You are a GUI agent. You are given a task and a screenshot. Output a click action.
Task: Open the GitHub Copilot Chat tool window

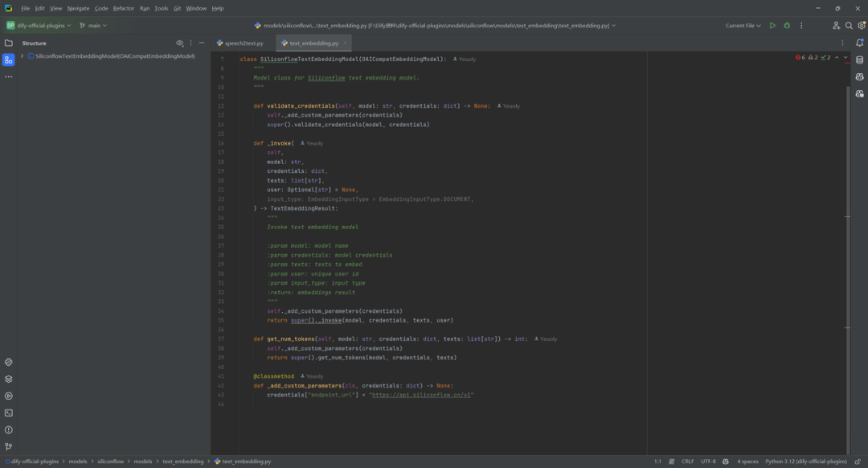(x=860, y=94)
